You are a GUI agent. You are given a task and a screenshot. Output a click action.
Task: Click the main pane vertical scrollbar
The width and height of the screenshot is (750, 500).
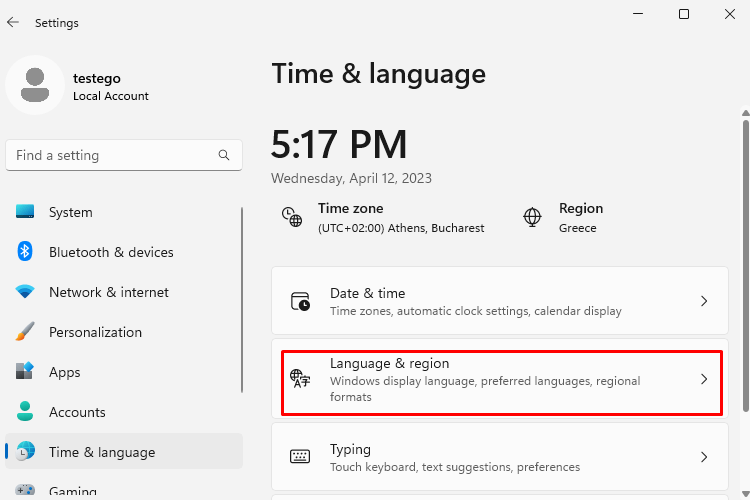(745, 266)
